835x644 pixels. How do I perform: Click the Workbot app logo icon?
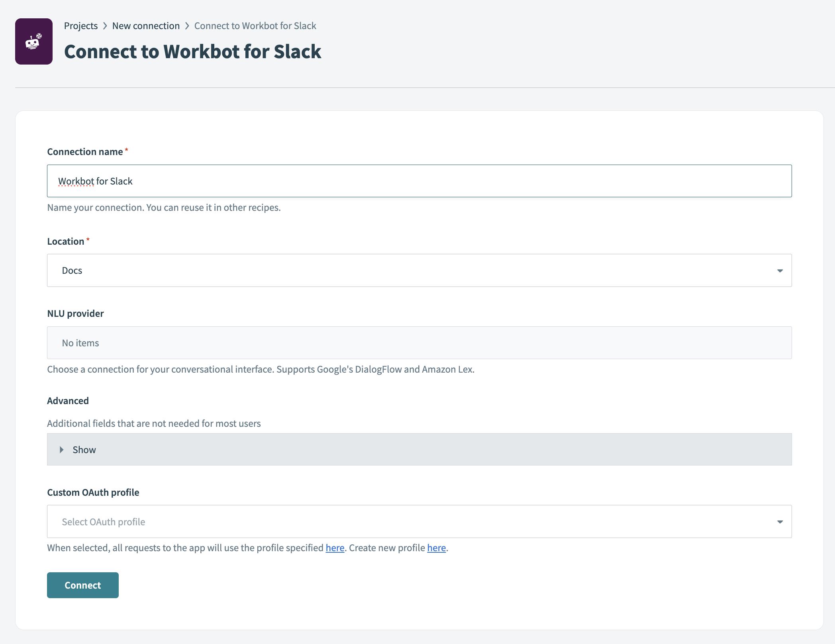pyautogui.click(x=33, y=41)
